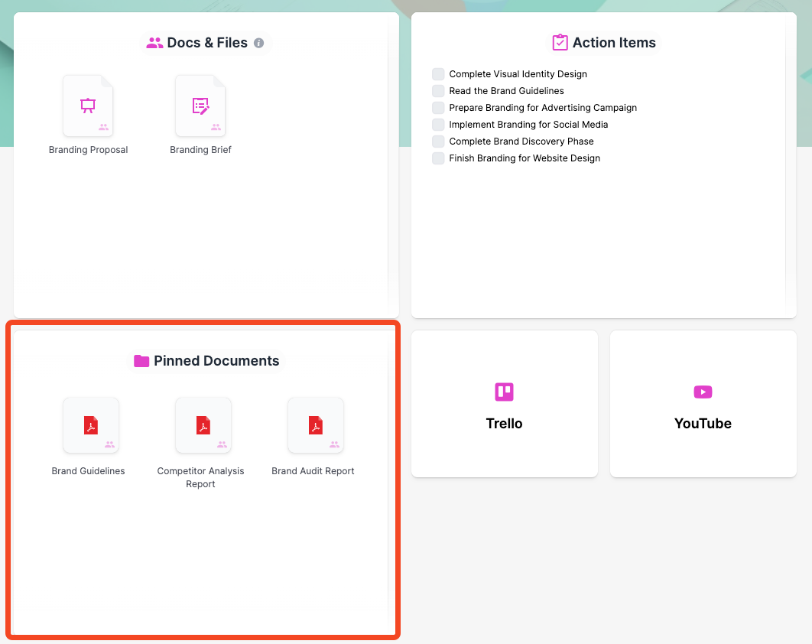Open the Branding Brief document icon
The height and width of the screenshot is (644, 812).
[x=200, y=106]
